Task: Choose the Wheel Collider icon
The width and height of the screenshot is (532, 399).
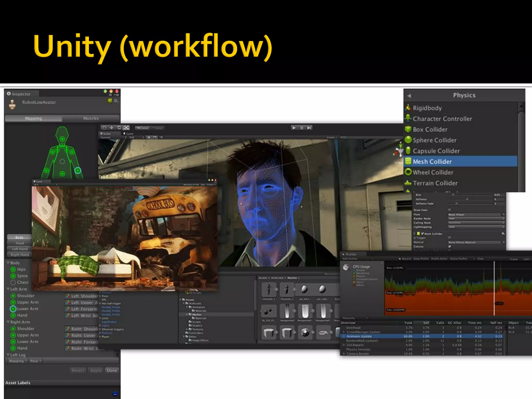Action: (x=408, y=172)
